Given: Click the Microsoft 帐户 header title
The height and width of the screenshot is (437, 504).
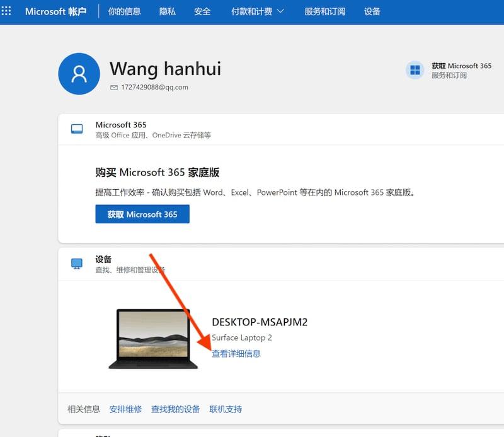Looking at the screenshot, I should tap(55, 11).
